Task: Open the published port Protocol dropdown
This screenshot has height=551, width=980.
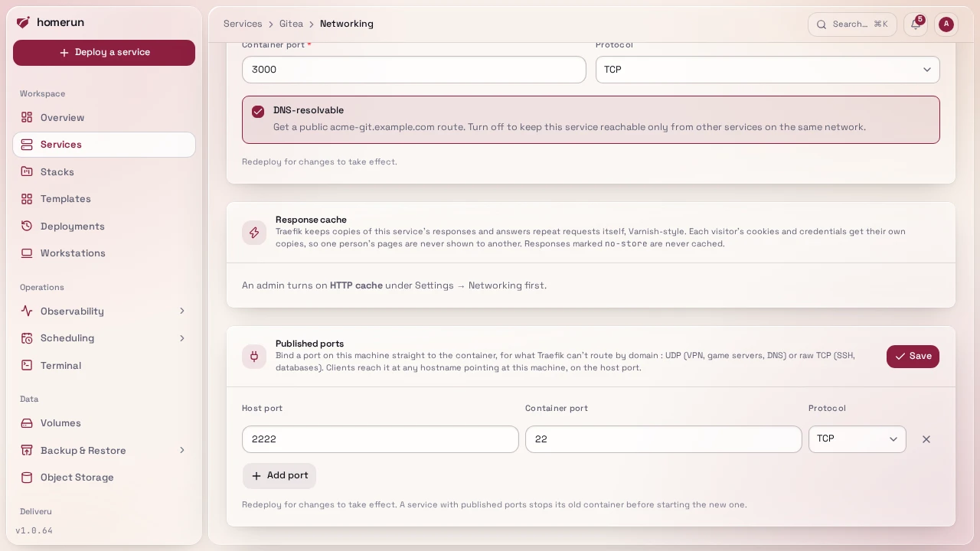Action: pyautogui.click(x=857, y=439)
